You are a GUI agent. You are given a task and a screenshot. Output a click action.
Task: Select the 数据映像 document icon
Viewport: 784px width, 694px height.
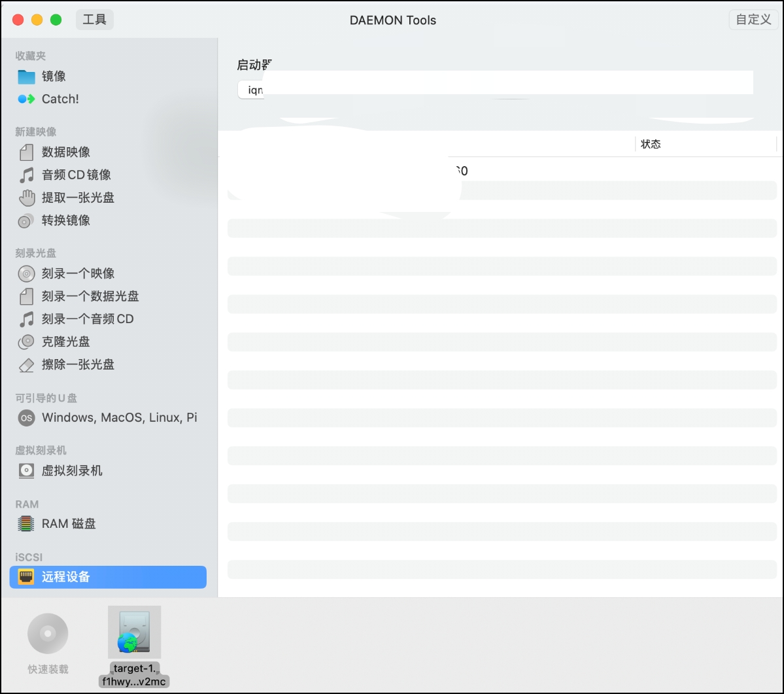[26, 152]
